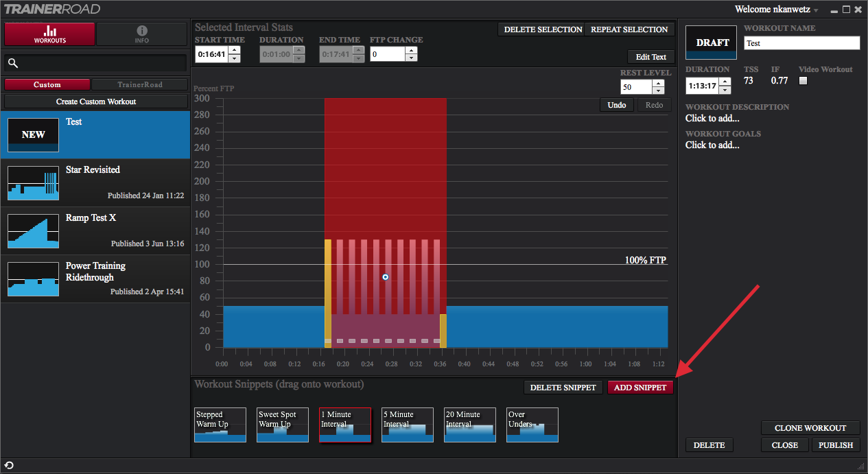This screenshot has height=474, width=868.
Task: Click the Start Time field
Action: pyautogui.click(x=212, y=54)
